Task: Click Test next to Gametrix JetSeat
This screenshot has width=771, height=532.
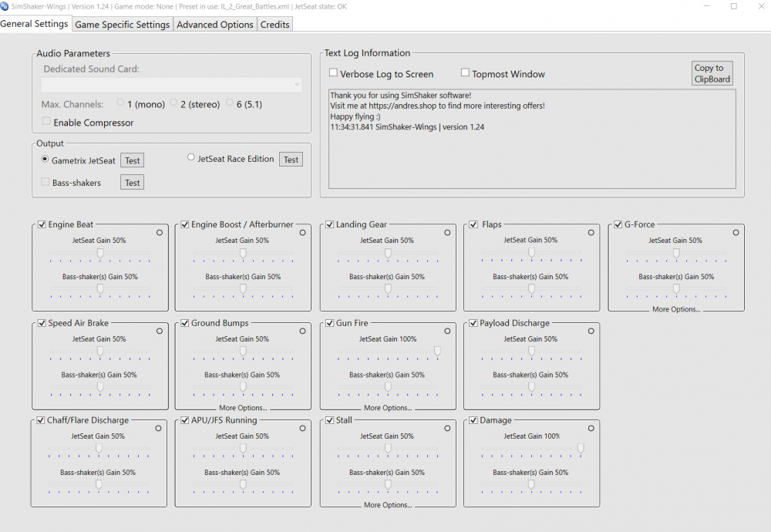Action: click(133, 161)
